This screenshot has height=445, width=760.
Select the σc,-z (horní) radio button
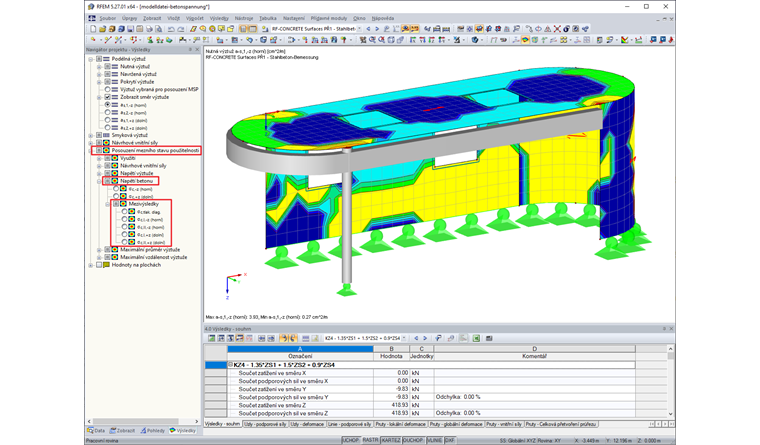click(x=116, y=189)
